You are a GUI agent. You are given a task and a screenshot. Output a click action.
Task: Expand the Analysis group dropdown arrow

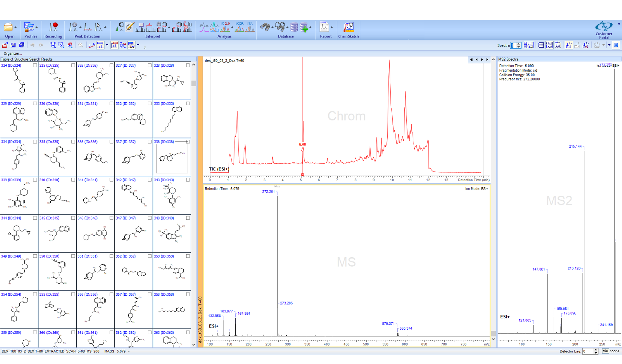click(x=232, y=28)
